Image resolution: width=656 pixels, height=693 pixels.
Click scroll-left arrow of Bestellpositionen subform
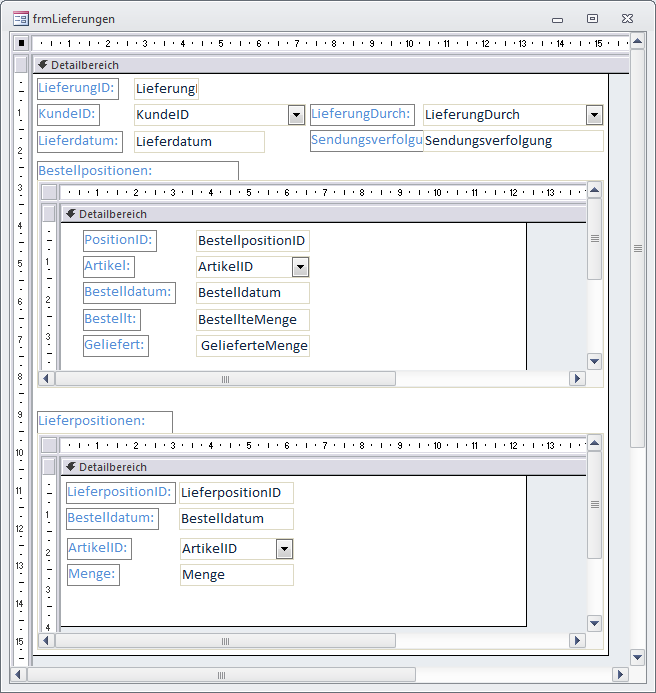click(x=47, y=379)
